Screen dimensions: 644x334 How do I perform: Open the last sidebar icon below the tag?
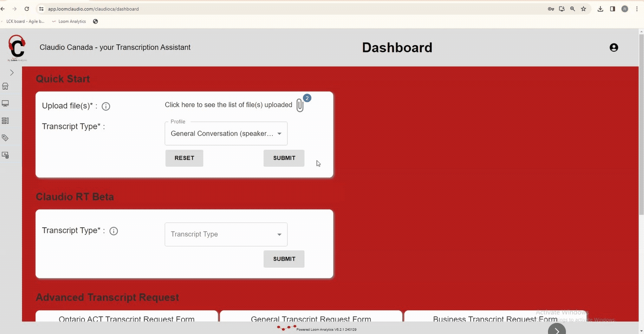click(6, 155)
